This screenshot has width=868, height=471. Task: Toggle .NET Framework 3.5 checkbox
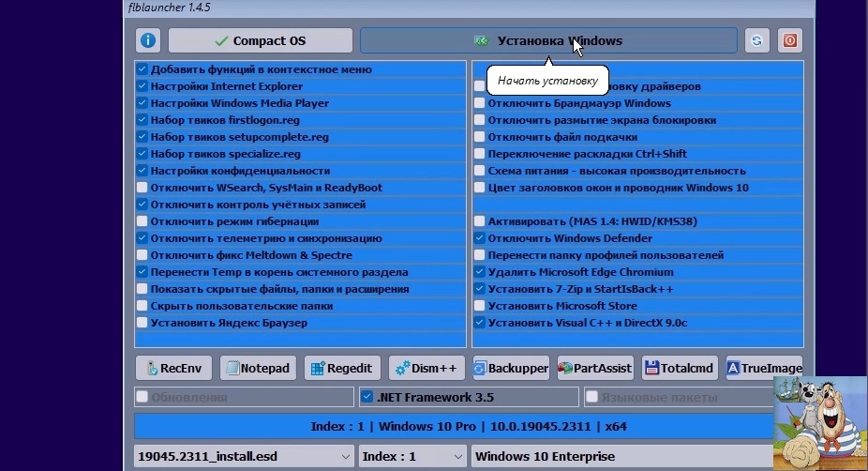click(x=367, y=397)
